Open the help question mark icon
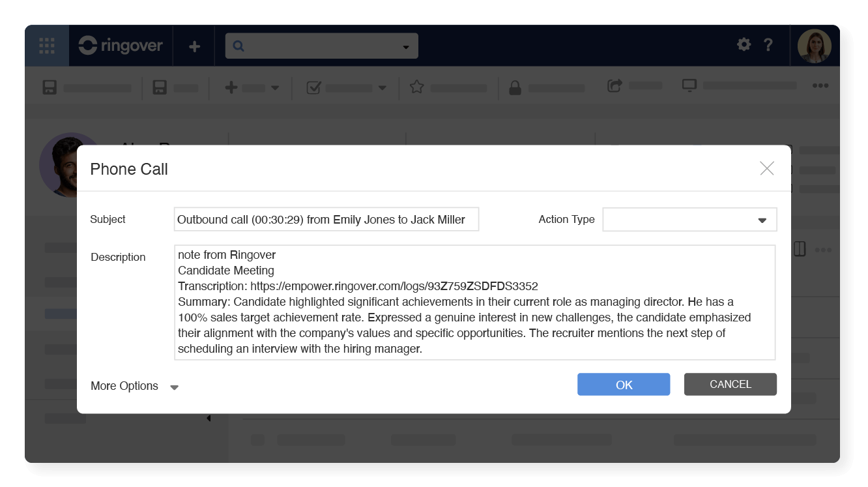 (769, 45)
